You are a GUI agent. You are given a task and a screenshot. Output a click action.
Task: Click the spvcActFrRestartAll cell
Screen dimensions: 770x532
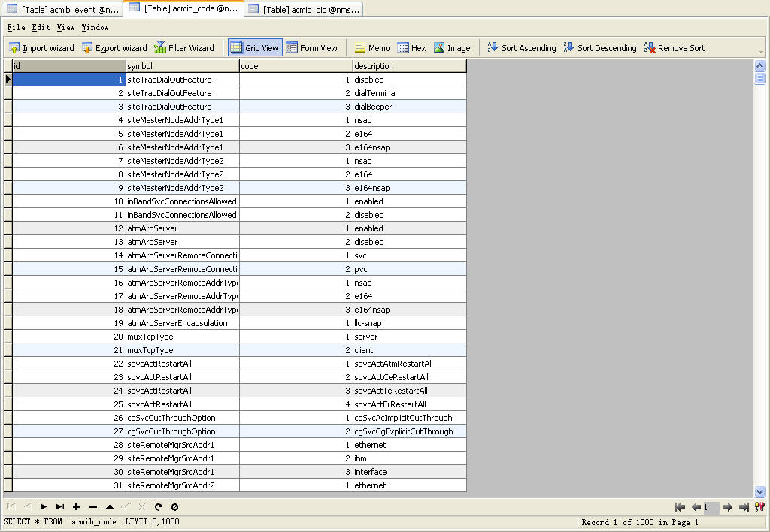(x=410, y=404)
